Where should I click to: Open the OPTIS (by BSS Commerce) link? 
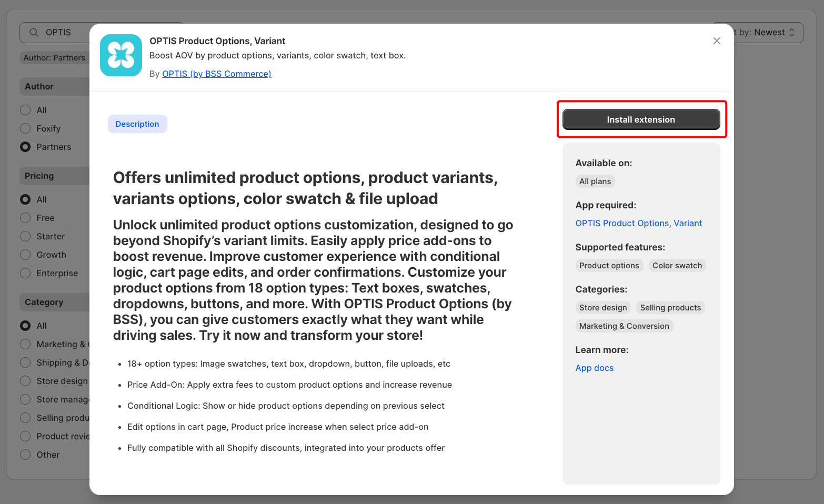point(217,74)
